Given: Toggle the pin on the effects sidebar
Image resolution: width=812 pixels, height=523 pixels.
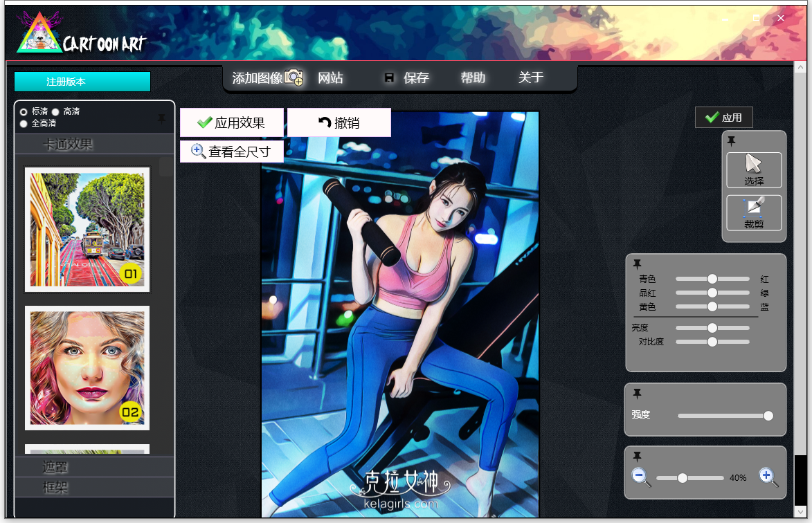Looking at the screenshot, I should tap(161, 118).
